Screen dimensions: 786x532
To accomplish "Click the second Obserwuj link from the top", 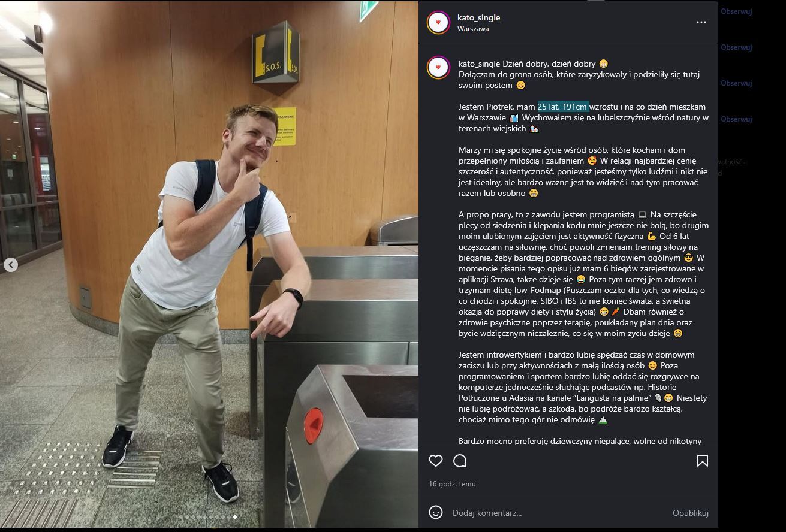I will point(736,47).
